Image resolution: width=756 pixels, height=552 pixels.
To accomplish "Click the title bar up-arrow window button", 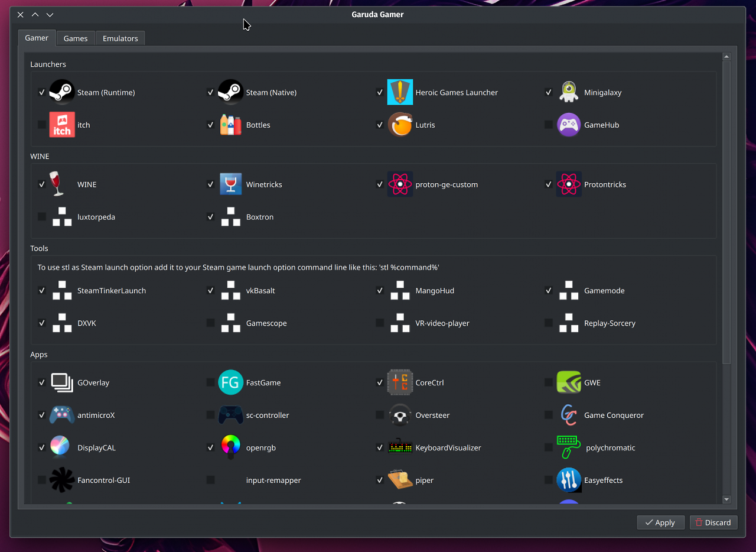I will click(35, 15).
